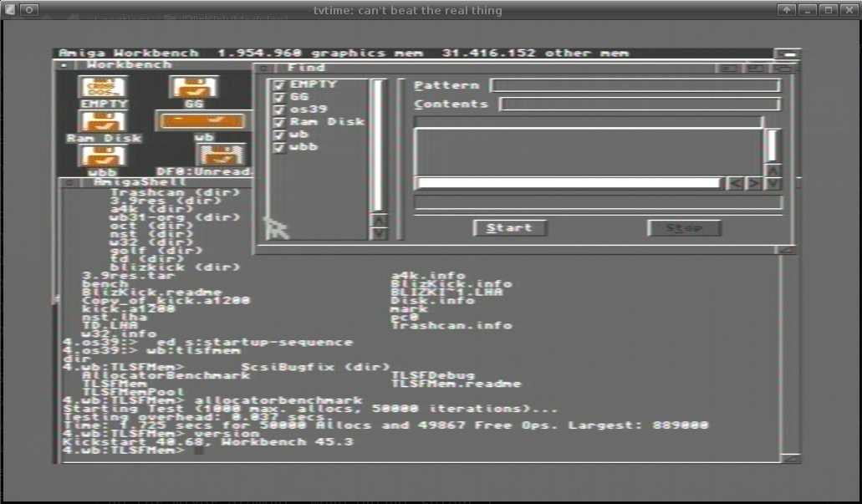
Task: Click the volume list vertical scrollbar
Action: (x=378, y=145)
